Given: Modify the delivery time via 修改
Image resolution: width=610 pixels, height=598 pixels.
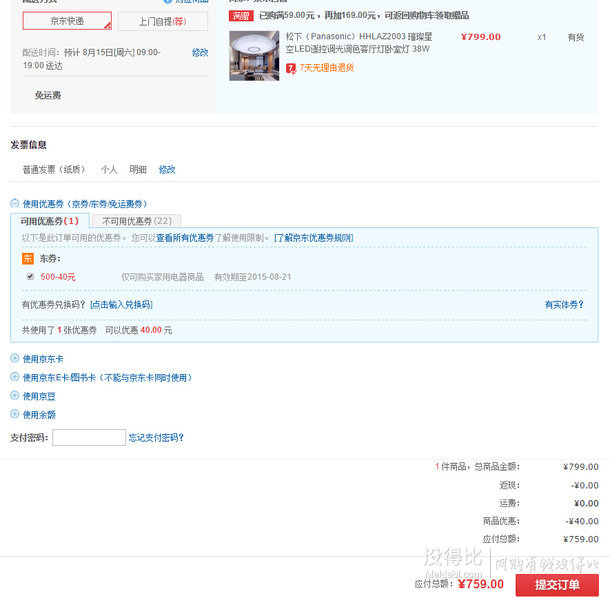Looking at the screenshot, I should [200, 53].
